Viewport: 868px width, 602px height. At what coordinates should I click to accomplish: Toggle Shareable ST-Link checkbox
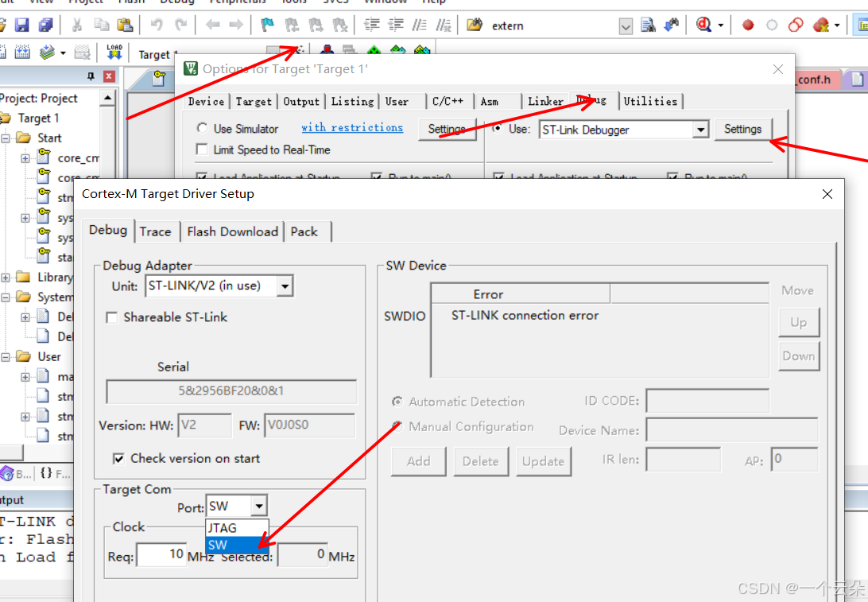(x=112, y=317)
